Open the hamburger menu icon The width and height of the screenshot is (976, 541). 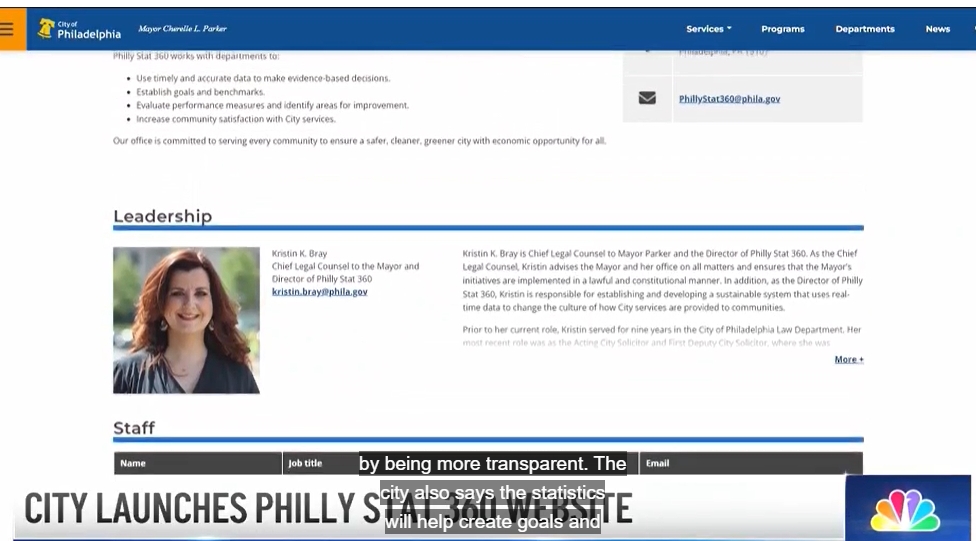[6, 29]
